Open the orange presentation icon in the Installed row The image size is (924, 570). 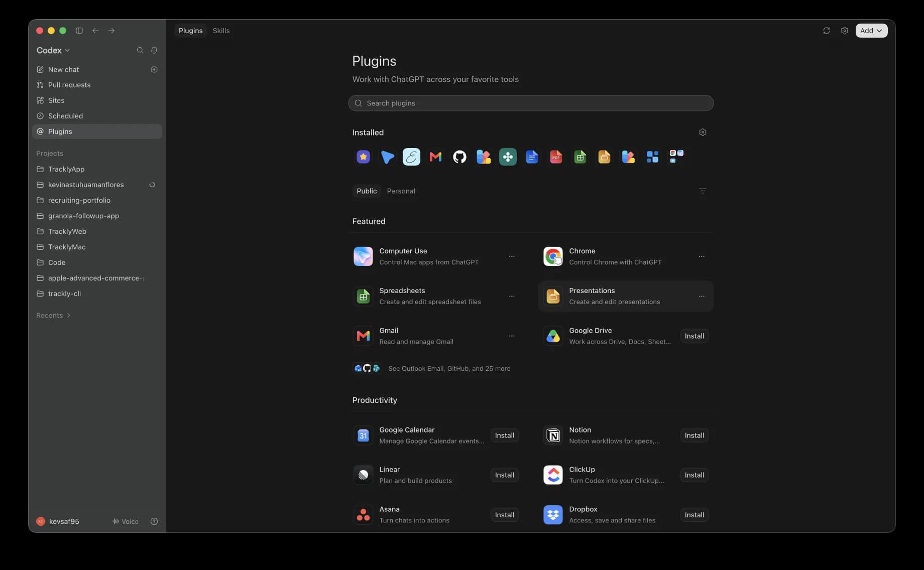[x=604, y=157]
